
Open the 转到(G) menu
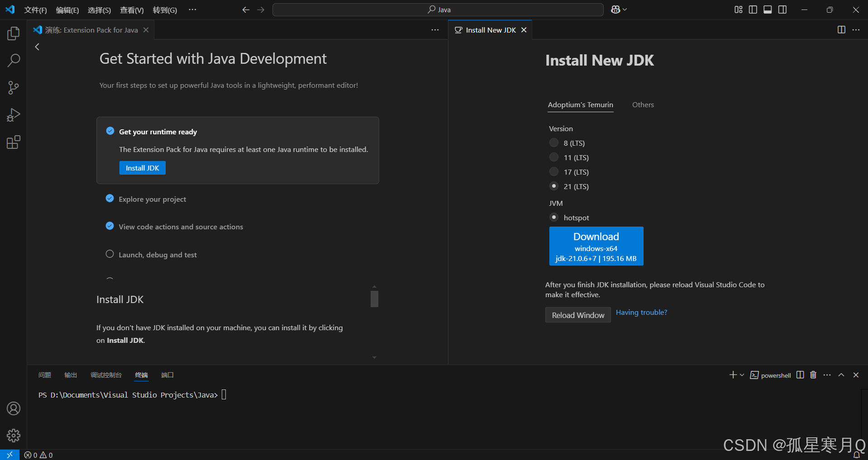click(165, 10)
